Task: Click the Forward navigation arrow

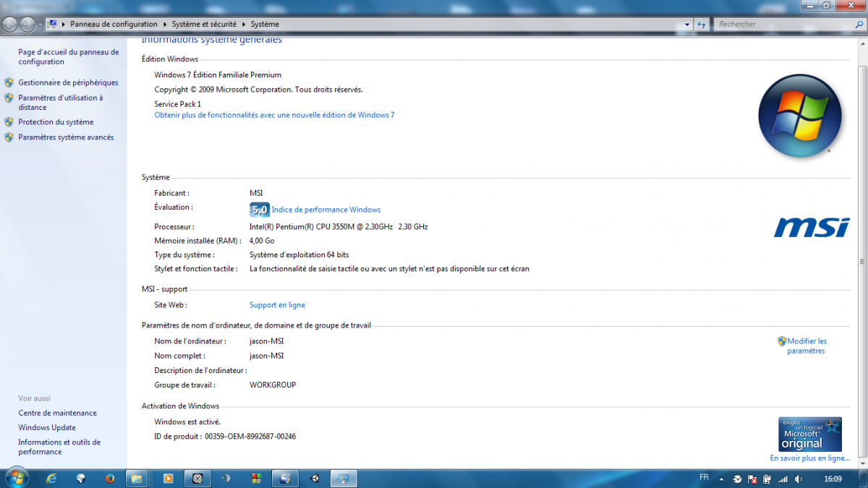Action: (x=27, y=24)
